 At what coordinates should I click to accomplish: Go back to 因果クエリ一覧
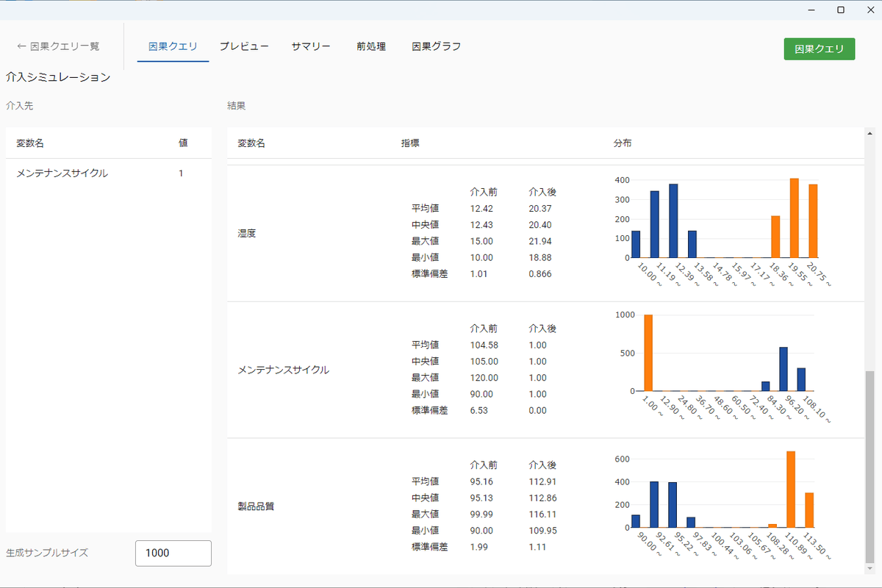pos(59,46)
